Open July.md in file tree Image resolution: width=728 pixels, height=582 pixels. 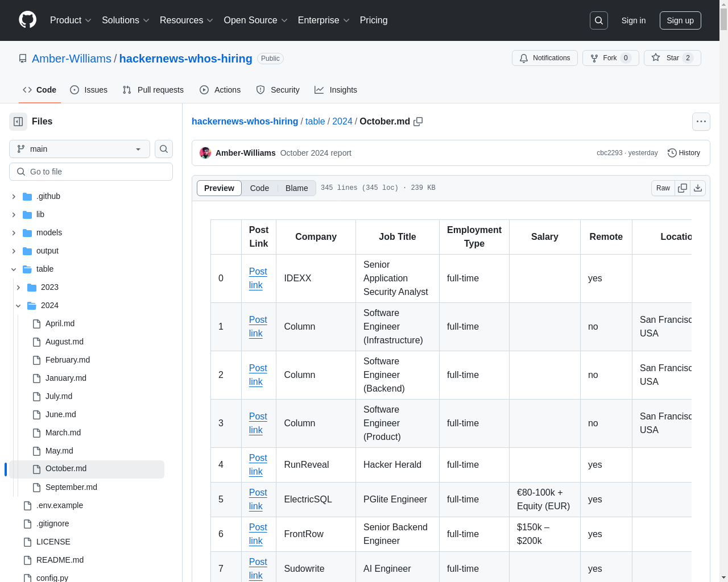[59, 396]
